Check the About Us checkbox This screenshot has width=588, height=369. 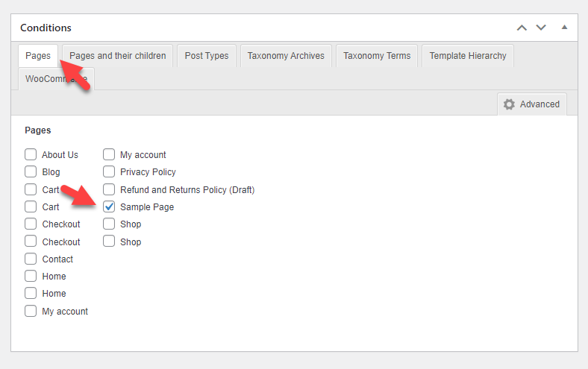click(x=31, y=154)
